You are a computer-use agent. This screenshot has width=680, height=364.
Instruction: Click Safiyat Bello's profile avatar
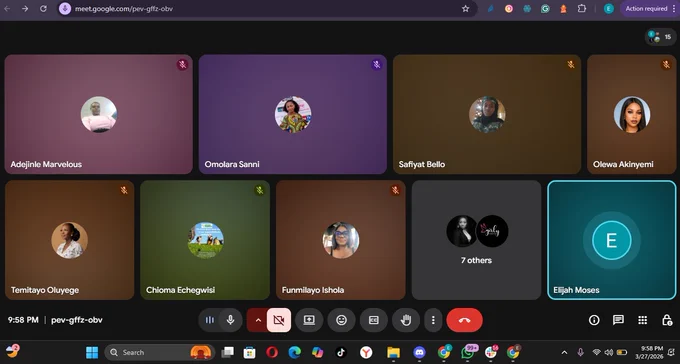pos(487,115)
